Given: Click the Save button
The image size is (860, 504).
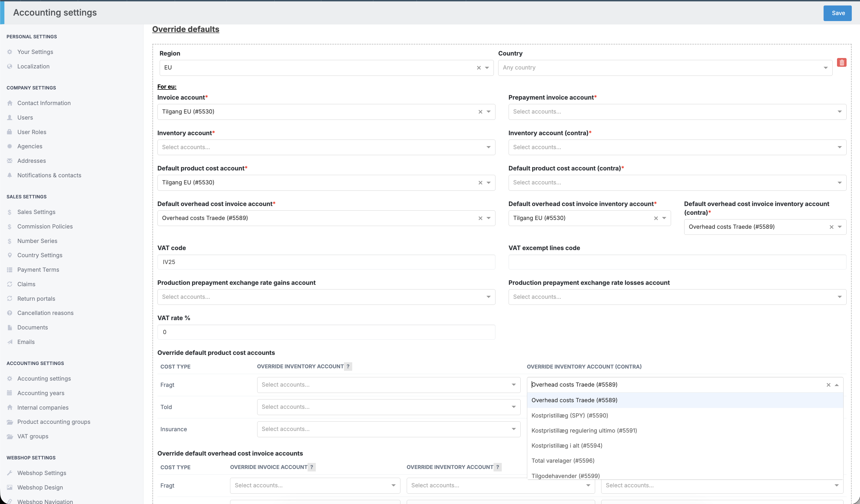Looking at the screenshot, I should coord(838,13).
